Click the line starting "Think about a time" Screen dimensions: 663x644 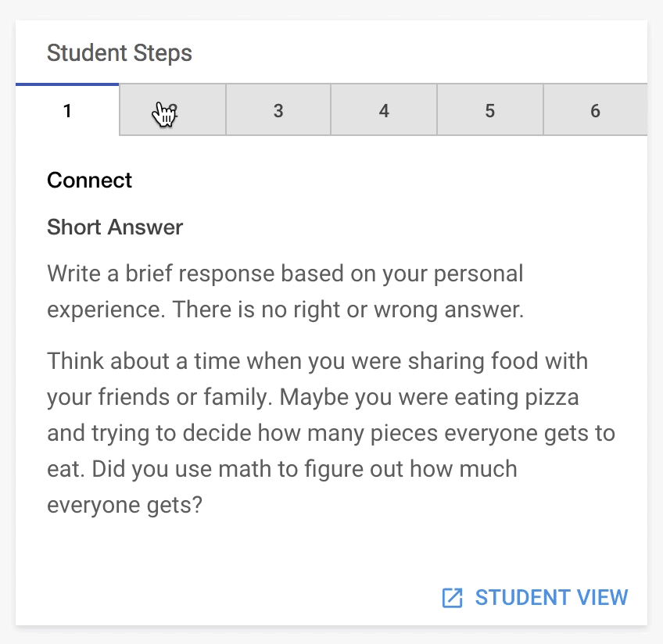[x=317, y=361]
